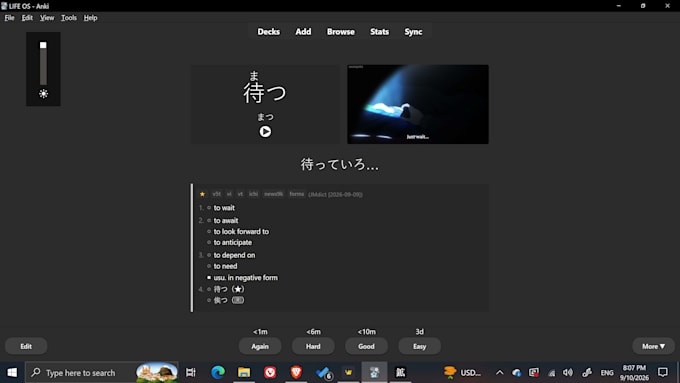Open the Add card window
Viewport: 680px width, 383px height.
(x=303, y=32)
